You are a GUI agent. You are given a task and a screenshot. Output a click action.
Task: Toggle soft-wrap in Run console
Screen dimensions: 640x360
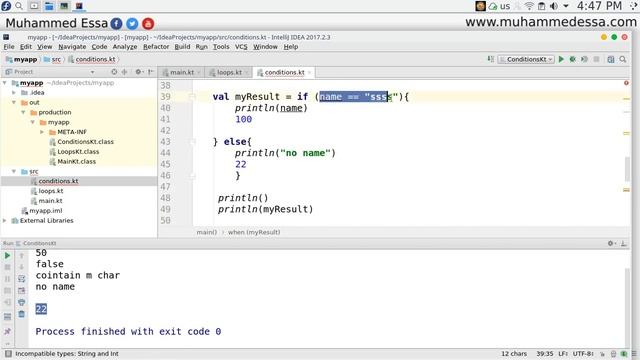(22, 279)
